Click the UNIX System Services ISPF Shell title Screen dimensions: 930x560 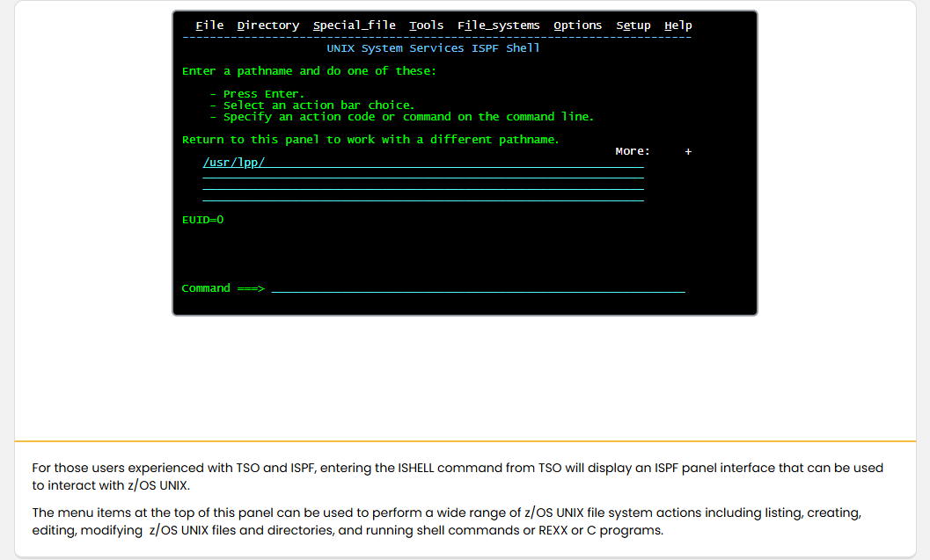pyautogui.click(x=433, y=48)
